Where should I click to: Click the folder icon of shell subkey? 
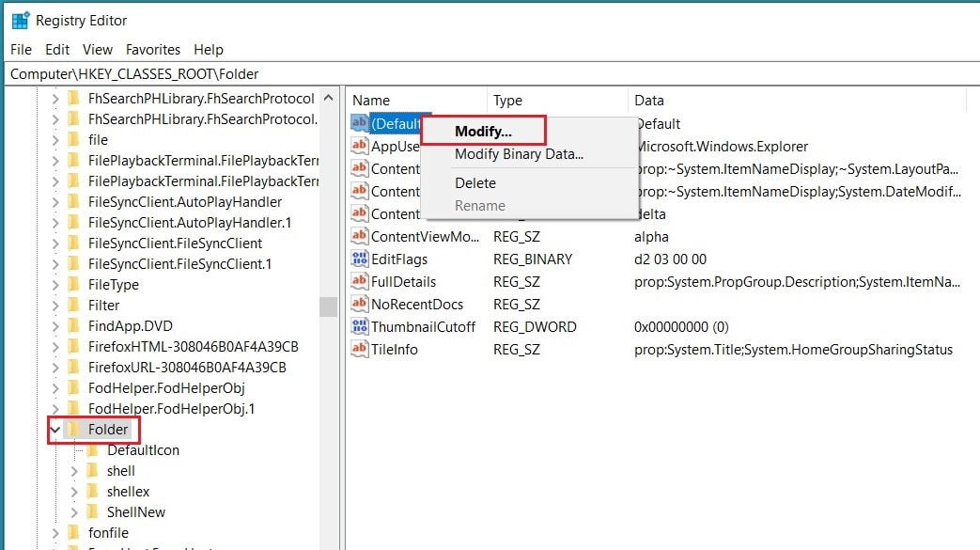coord(92,470)
